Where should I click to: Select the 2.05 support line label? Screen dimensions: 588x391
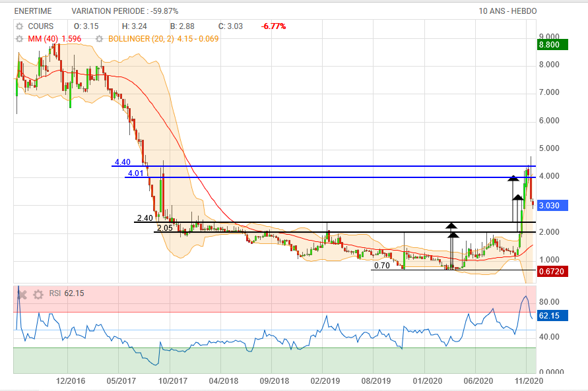(164, 228)
